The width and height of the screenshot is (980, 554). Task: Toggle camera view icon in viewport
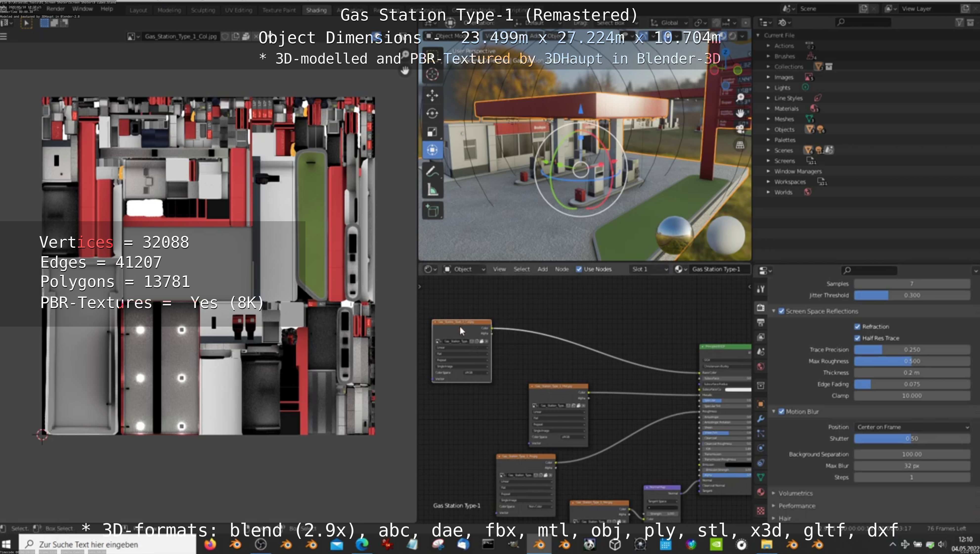coord(740,129)
